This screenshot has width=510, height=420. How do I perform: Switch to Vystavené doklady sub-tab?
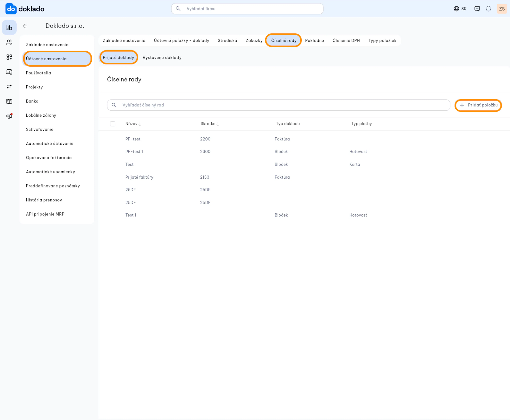(162, 58)
